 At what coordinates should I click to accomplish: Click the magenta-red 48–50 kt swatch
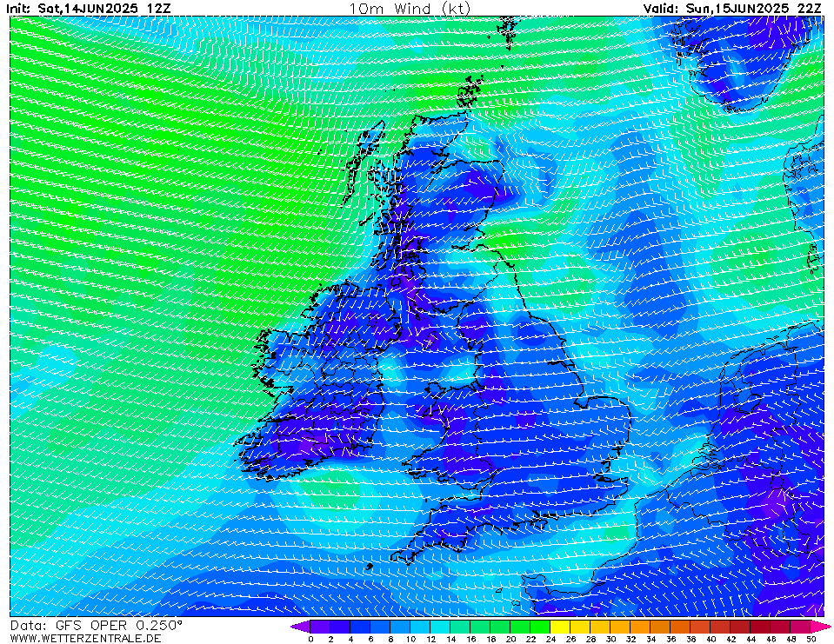click(x=800, y=627)
